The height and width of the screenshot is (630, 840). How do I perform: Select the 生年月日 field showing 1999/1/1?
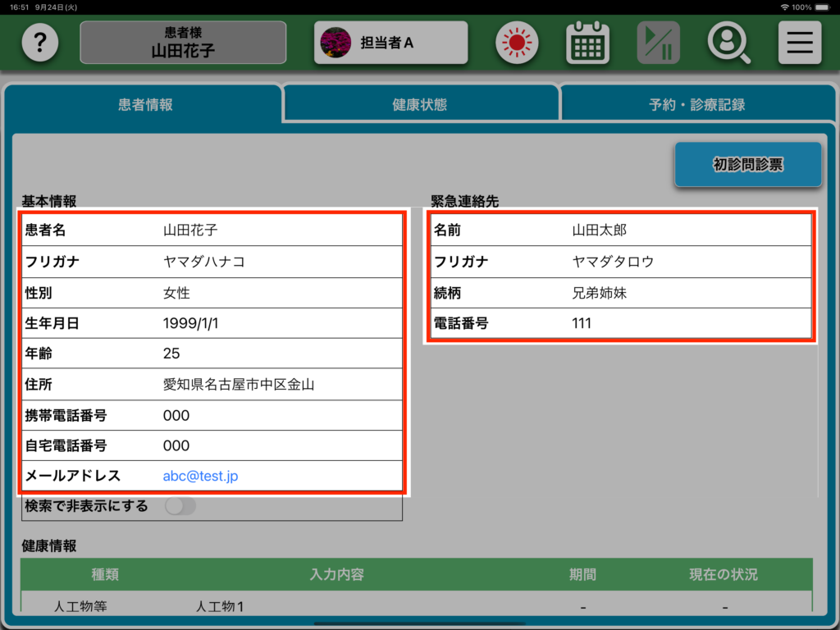click(x=212, y=323)
